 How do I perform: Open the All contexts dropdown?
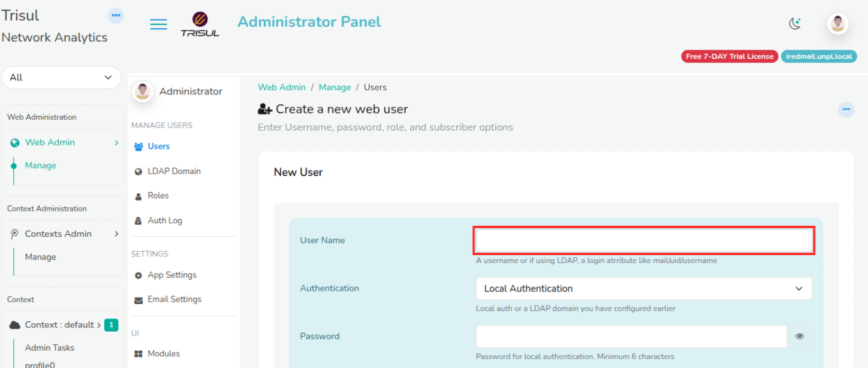point(61,77)
